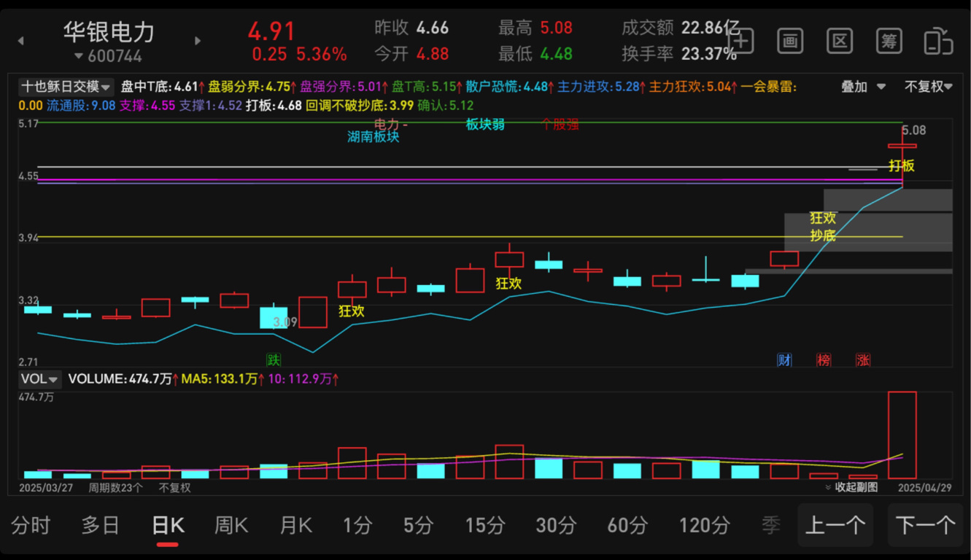Open the drawing tools 画 icon

pos(790,41)
